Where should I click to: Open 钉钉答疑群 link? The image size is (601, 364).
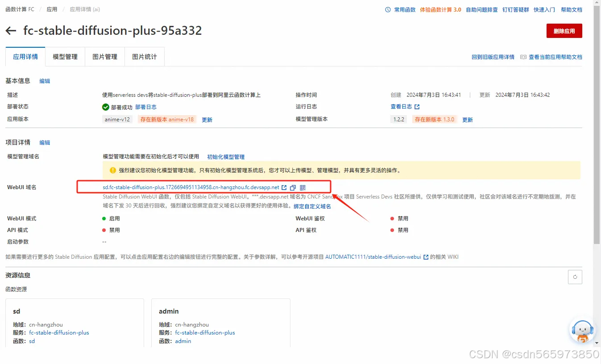(515, 10)
